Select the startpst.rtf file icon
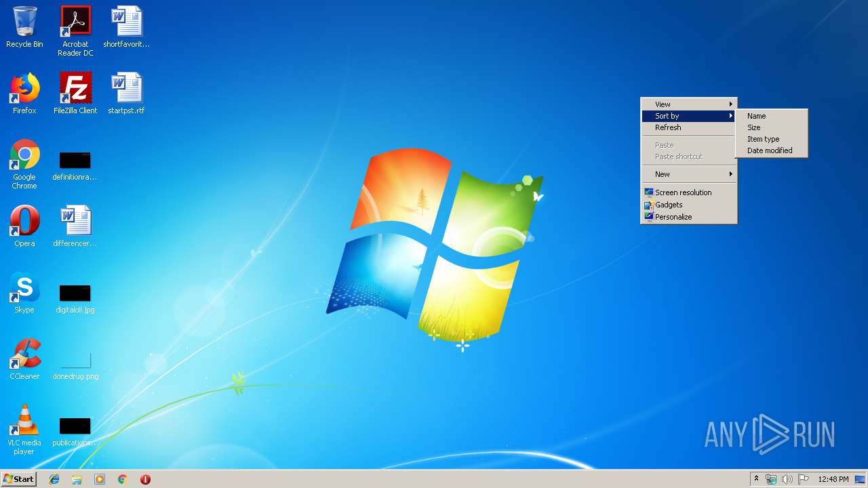This screenshot has width=868, height=488. tap(126, 94)
